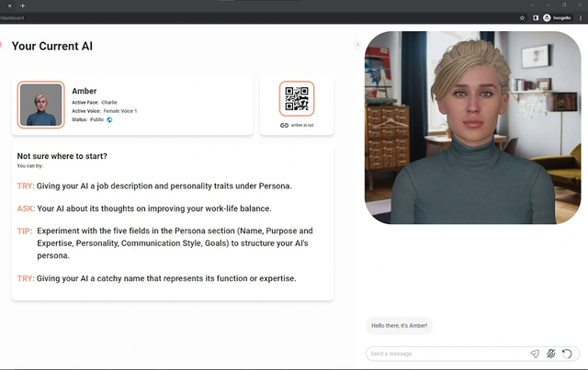588x370 pixels.
Task: Click the dashboard URL in the address bar
Action: tap(12, 17)
